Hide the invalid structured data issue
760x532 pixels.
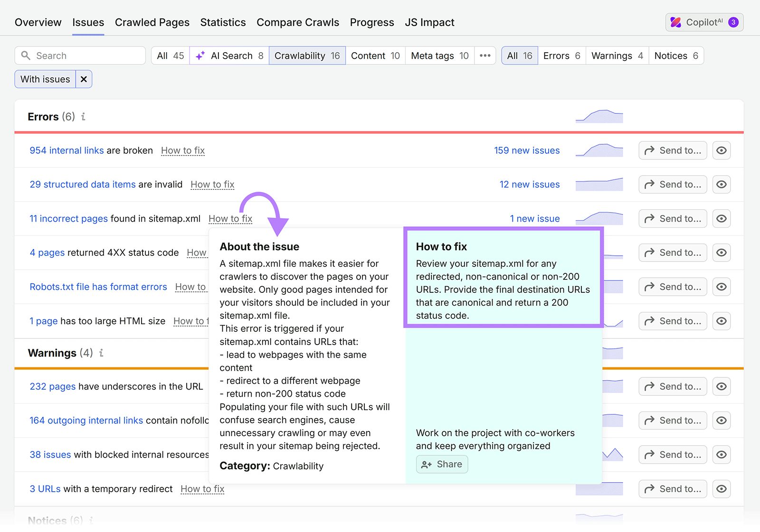(721, 185)
